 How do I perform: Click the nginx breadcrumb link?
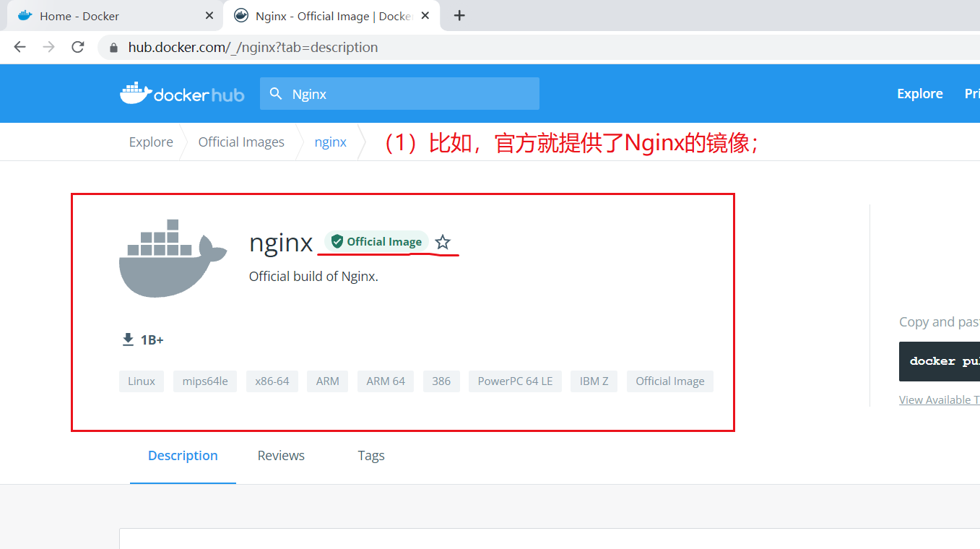(x=330, y=142)
